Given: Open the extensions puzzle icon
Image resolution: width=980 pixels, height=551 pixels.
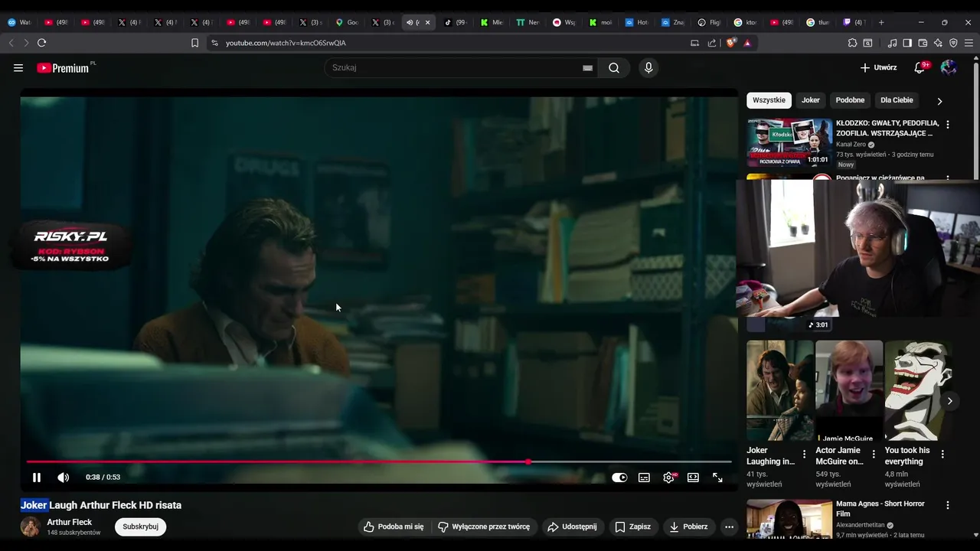Looking at the screenshot, I should 852,43.
